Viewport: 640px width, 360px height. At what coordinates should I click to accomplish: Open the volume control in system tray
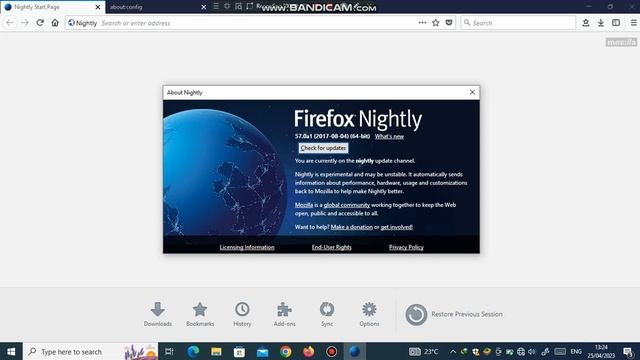532,351
